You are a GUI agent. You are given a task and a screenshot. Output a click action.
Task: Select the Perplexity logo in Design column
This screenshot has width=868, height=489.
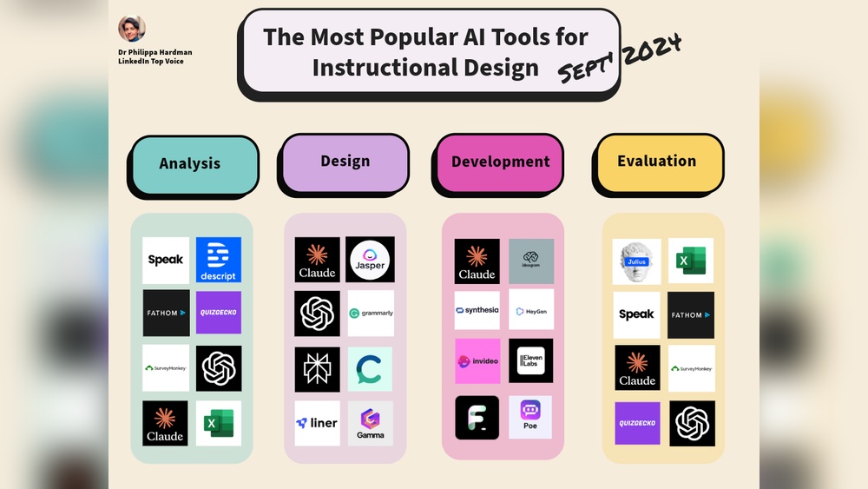(x=317, y=369)
